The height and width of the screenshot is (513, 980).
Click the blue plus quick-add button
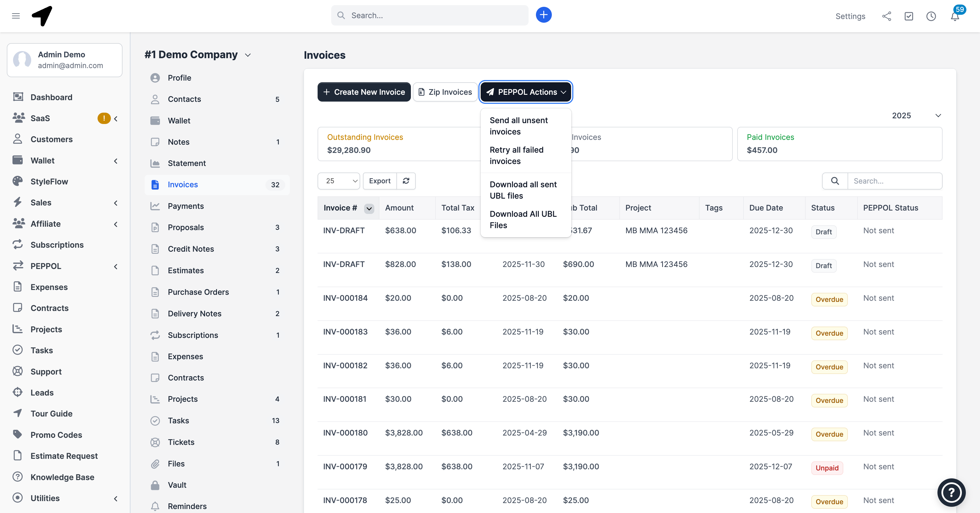[544, 15]
